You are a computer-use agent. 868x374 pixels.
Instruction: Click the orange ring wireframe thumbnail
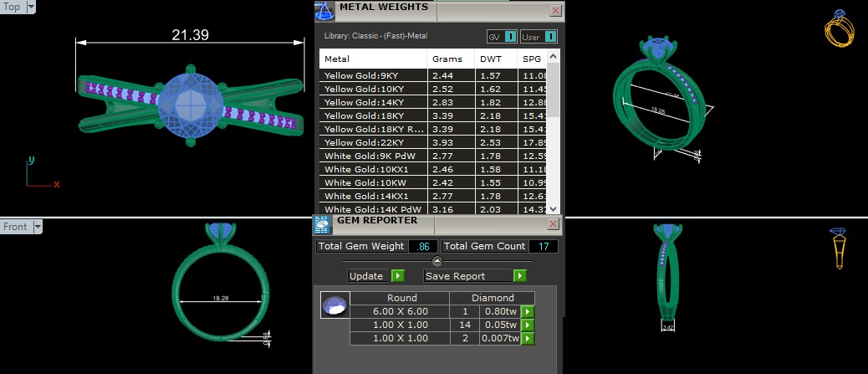pyautogui.click(x=840, y=28)
